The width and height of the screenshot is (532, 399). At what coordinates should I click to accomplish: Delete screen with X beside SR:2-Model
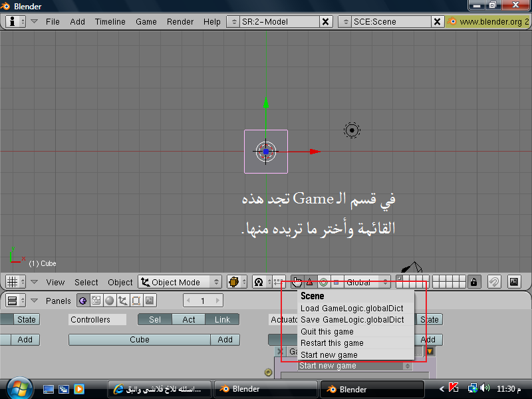[x=325, y=22]
